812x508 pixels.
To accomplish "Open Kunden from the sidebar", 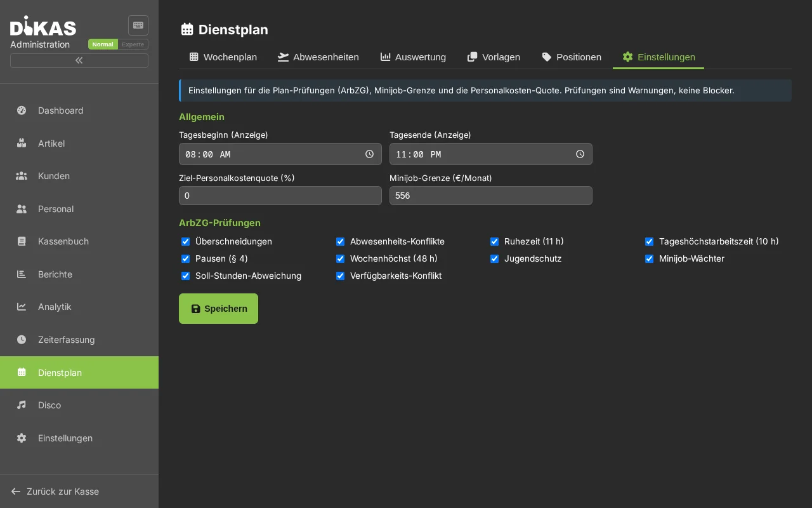I will (79, 176).
